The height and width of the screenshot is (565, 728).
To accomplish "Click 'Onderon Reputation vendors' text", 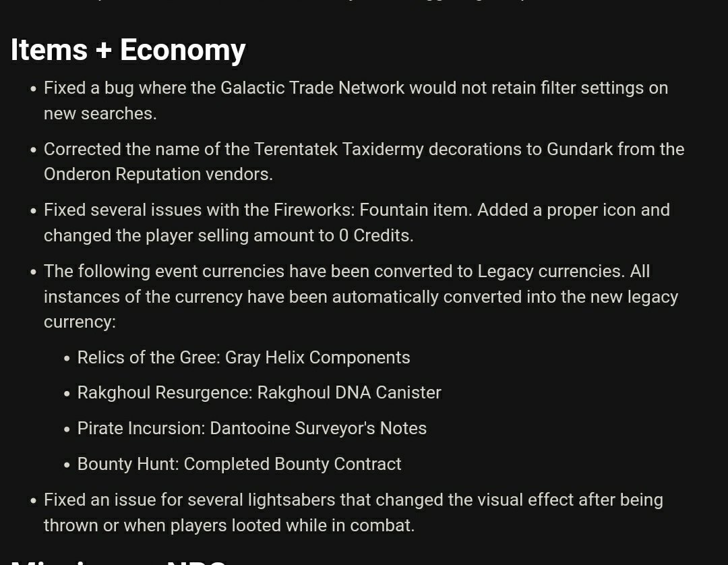I will click(x=158, y=174).
